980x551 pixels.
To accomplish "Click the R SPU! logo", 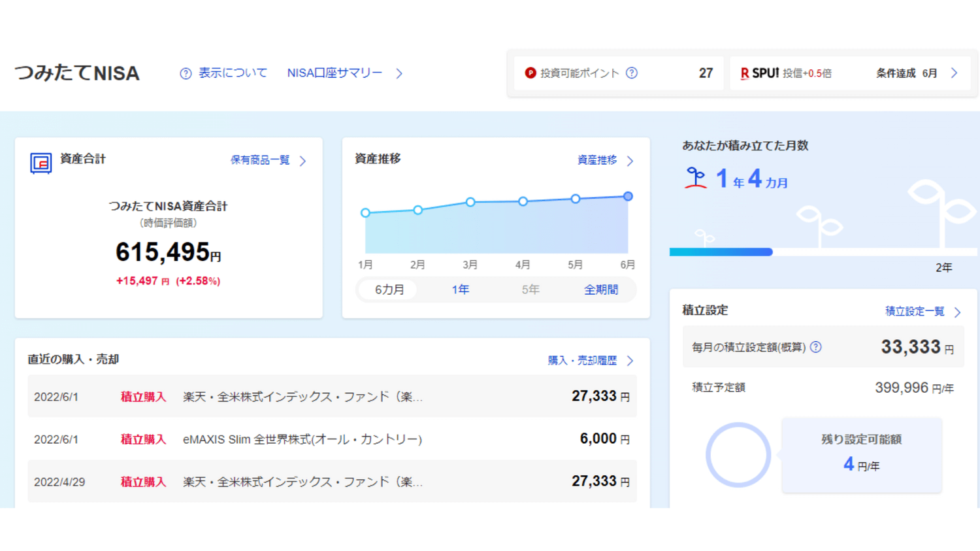I will tap(759, 73).
